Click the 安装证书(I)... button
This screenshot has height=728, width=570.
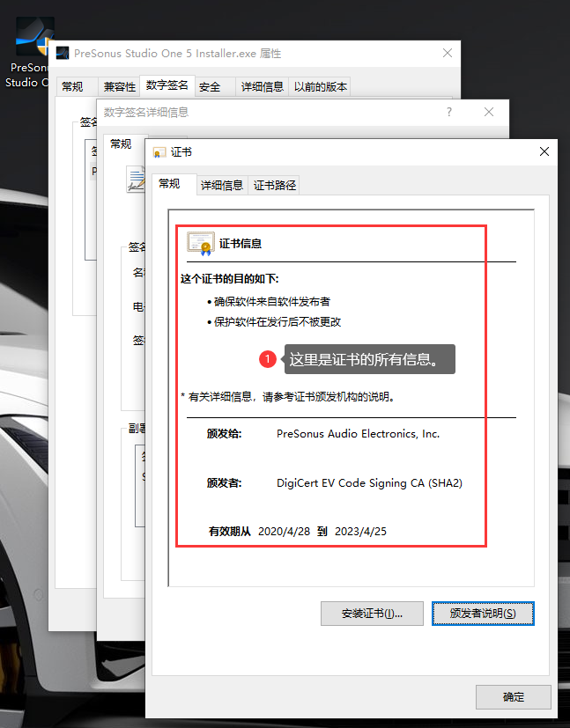(372, 614)
